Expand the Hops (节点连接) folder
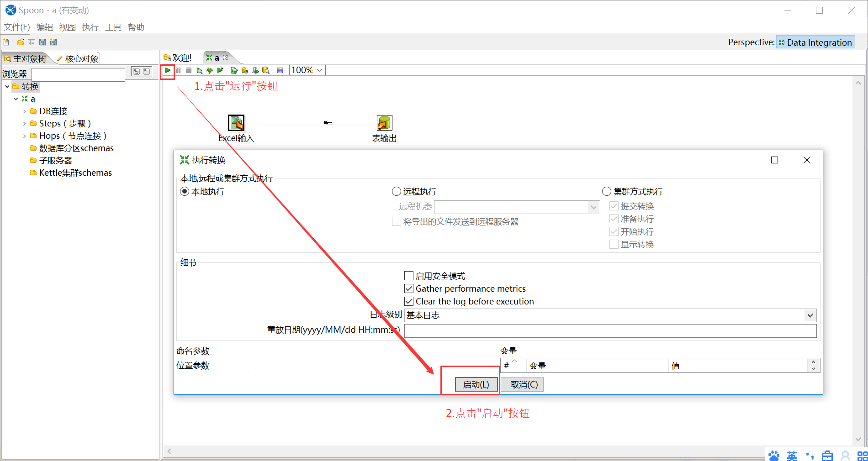Screen dimensions: 868x461 point(25,136)
